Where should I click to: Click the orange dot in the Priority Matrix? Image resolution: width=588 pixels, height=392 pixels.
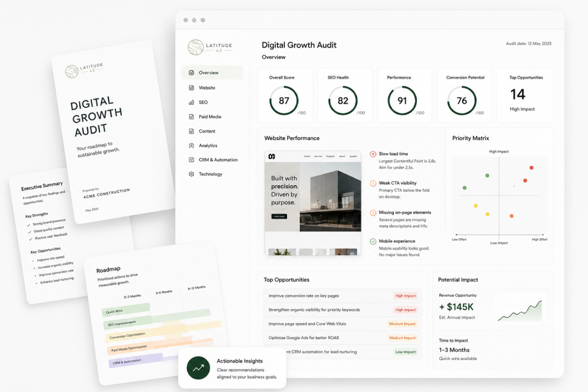click(x=512, y=216)
